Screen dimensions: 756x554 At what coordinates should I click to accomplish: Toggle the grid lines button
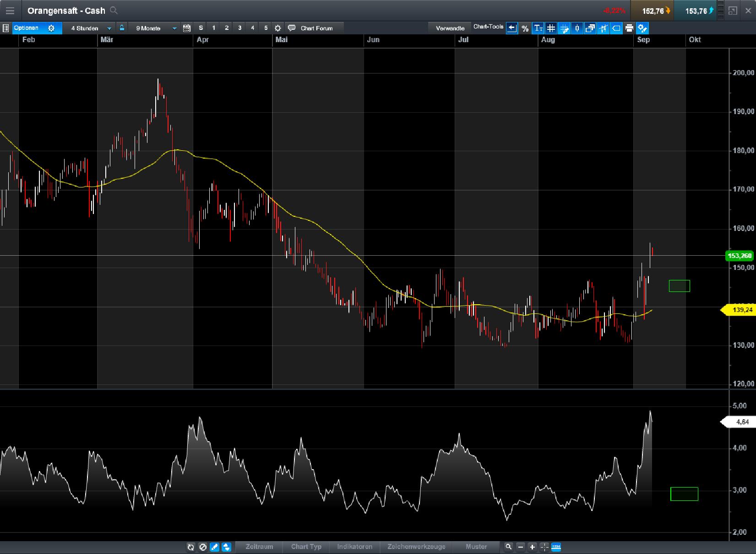551,28
